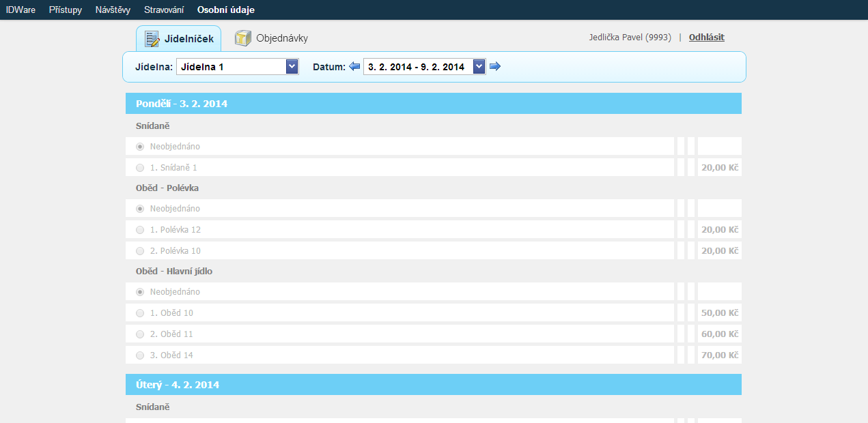This screenshot has height=423, width=868.
Task: Click the Pondělí - 3. 2. 2014 header
Action: coord(182,104)
